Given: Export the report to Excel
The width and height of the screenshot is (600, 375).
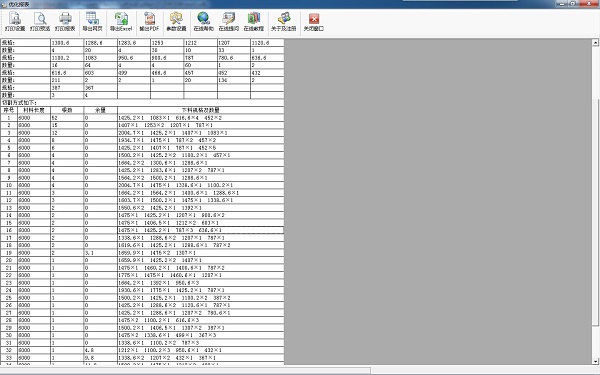Looking at the screenshot, I should 121,22.
